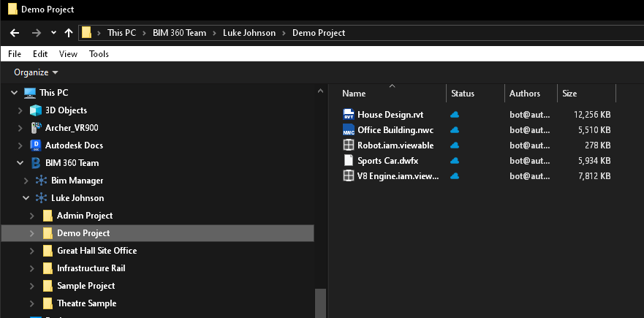This screenshot has width=644, height=318.
Task: Click the Archer_VR900 device icon
Action: (x=36, y=128)
